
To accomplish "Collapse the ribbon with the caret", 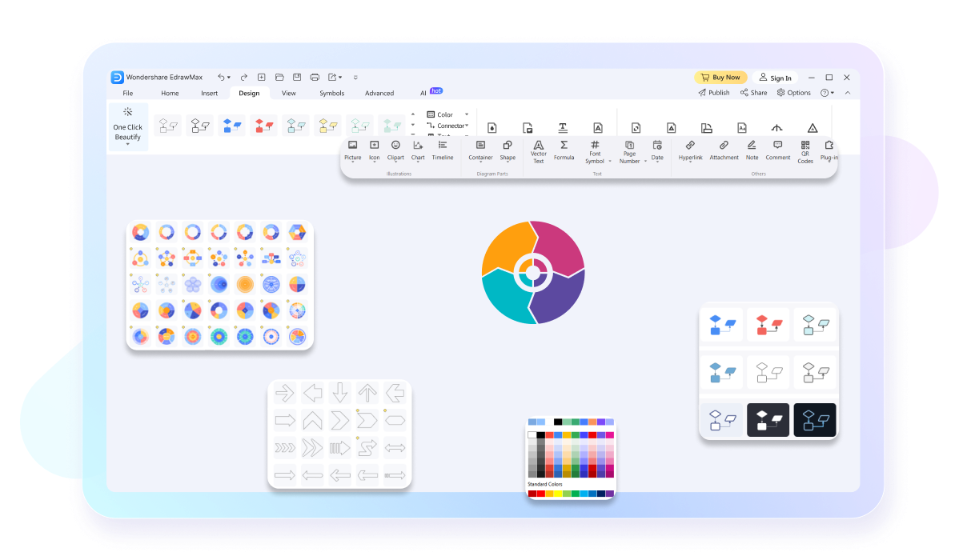I will coord(847,93).
